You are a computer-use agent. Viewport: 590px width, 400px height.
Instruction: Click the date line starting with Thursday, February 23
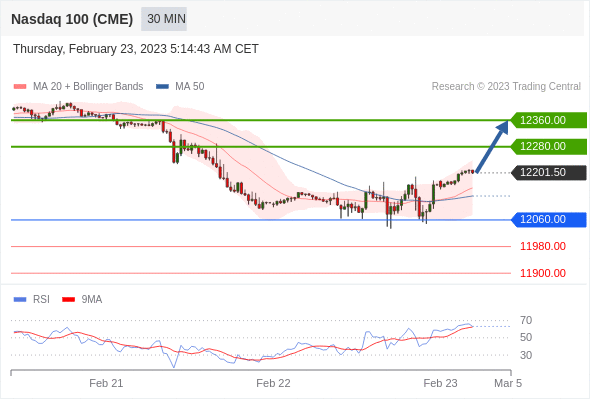[136, 49]
